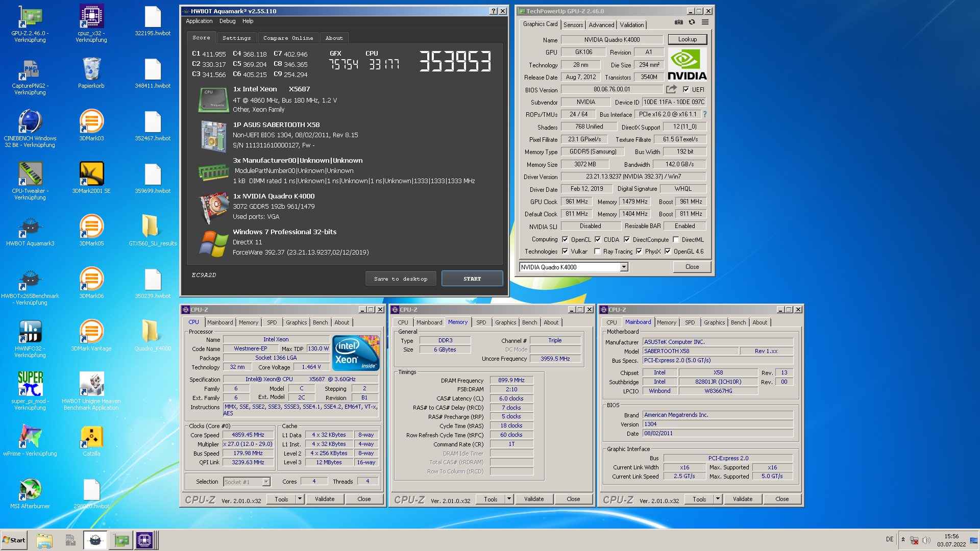980x551 pixels.
Task: Click the Bus Interface question mark help
Action: click(705, 114)
